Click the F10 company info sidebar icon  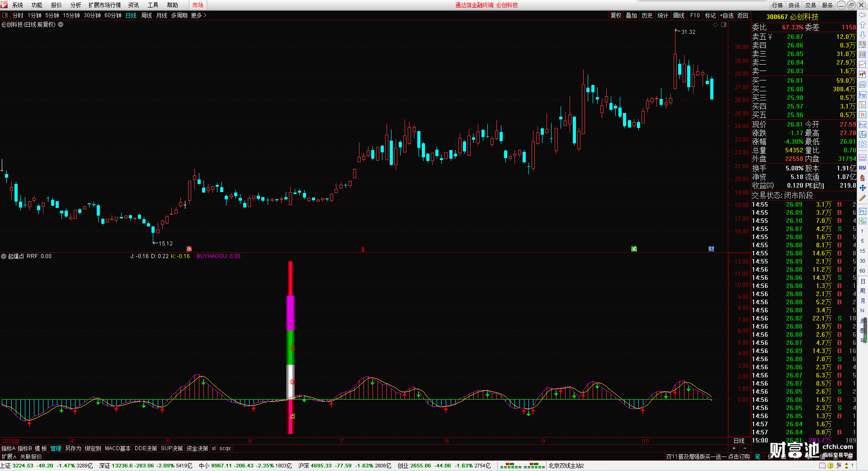click(x=863, y=95)
